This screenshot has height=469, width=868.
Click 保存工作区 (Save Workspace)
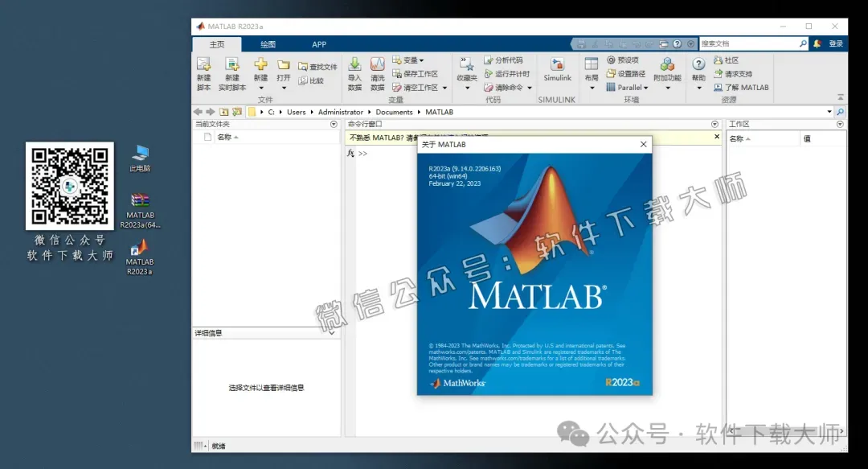[416, 74]
